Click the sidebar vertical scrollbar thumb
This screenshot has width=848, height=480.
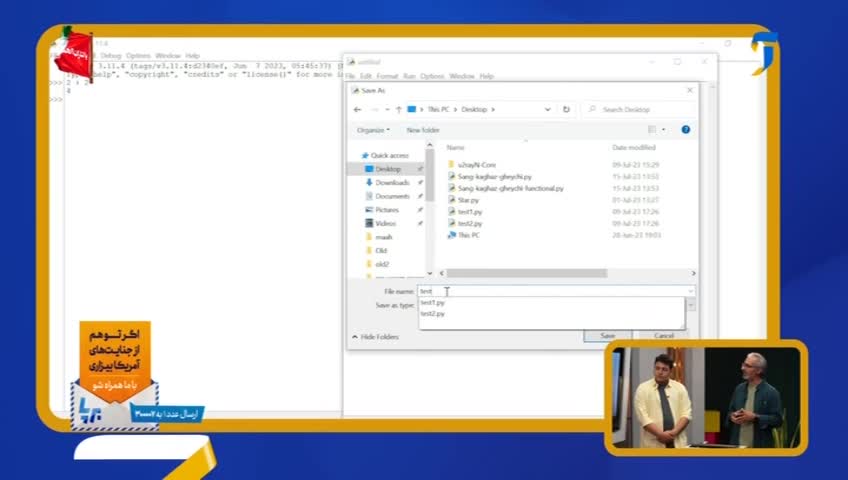(x=430, y=175)
